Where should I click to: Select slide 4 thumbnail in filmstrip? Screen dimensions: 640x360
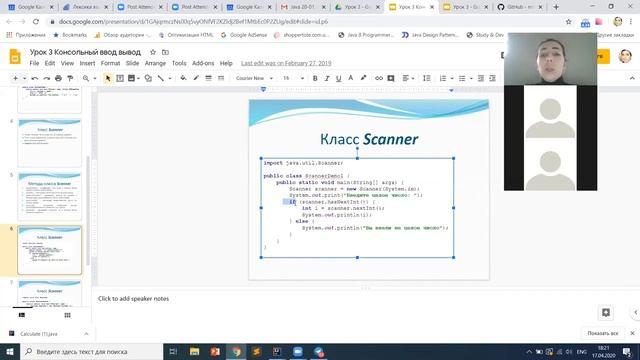click(49, 143)
